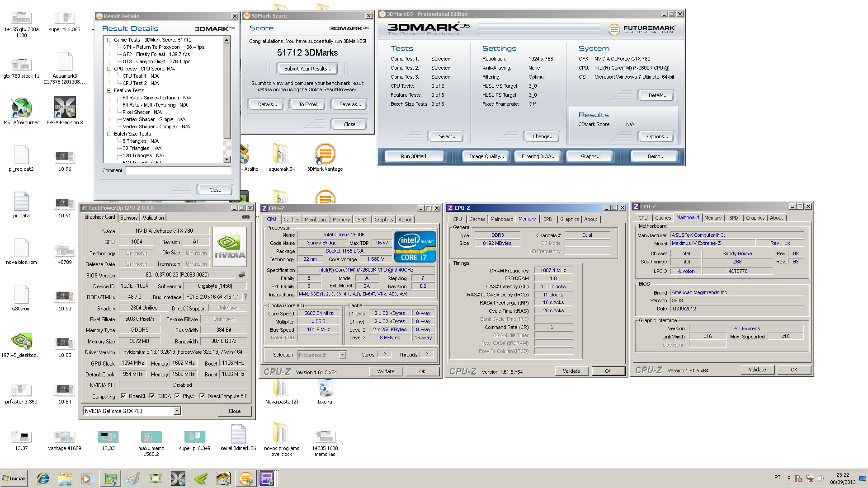Toggle the CUDA checkbox in GPU-Z
Image resolution: width=868 pixels, height=488 pixels.
pos(152,396)
